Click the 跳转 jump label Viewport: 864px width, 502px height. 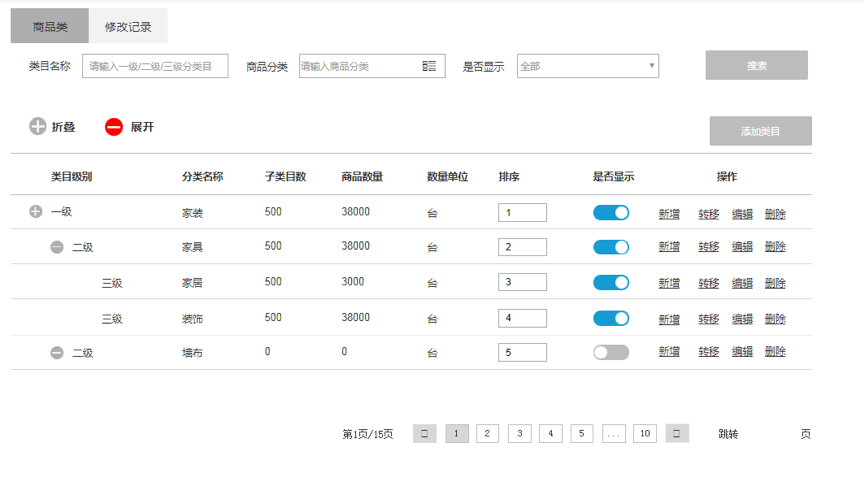pyautogui.click(x=728, y=434)
